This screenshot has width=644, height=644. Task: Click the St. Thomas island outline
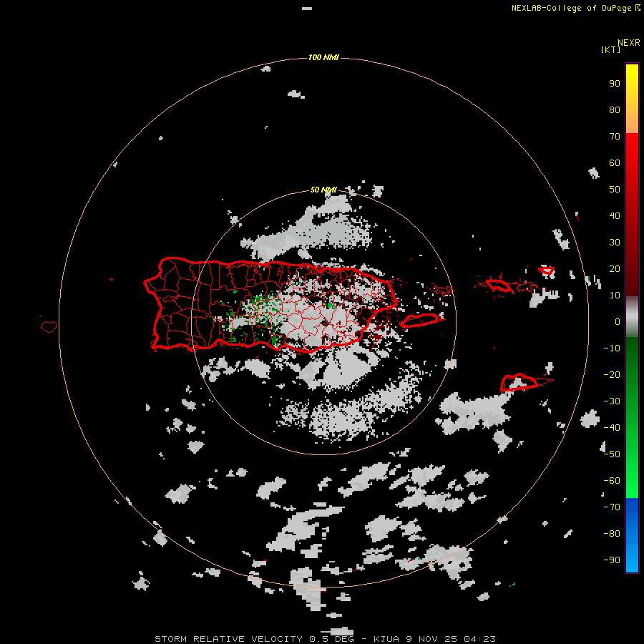point(499,286)
